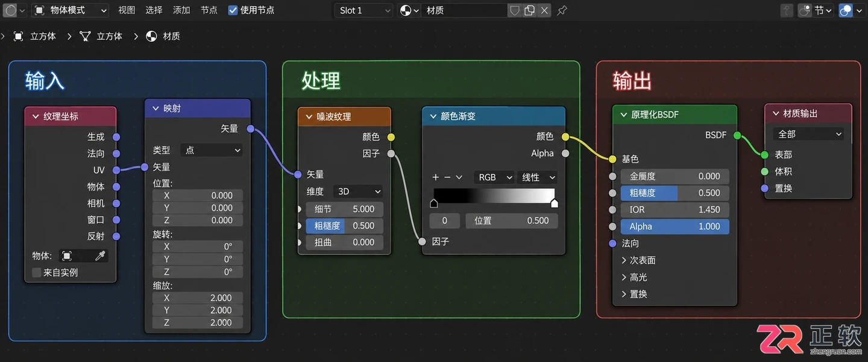Click the IOR 1.450 field
This screenshot has width=868, height=362.
(x=675, y=209)
